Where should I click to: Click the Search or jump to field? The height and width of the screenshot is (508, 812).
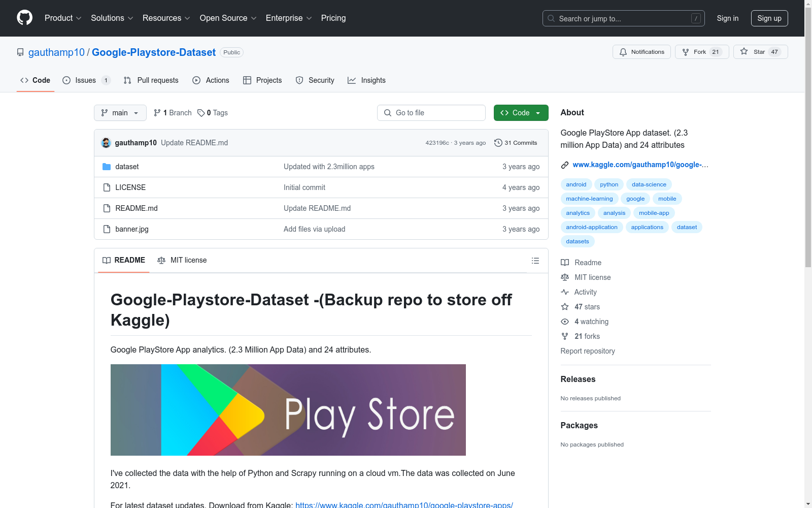(x=624, y=18)
